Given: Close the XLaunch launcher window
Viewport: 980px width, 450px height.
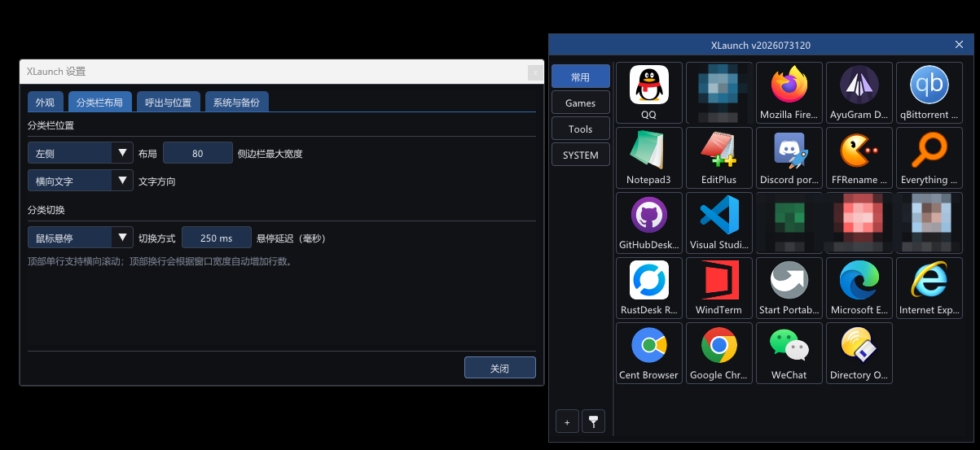Looking at the screenshot, I should click(x=959, y=45).
